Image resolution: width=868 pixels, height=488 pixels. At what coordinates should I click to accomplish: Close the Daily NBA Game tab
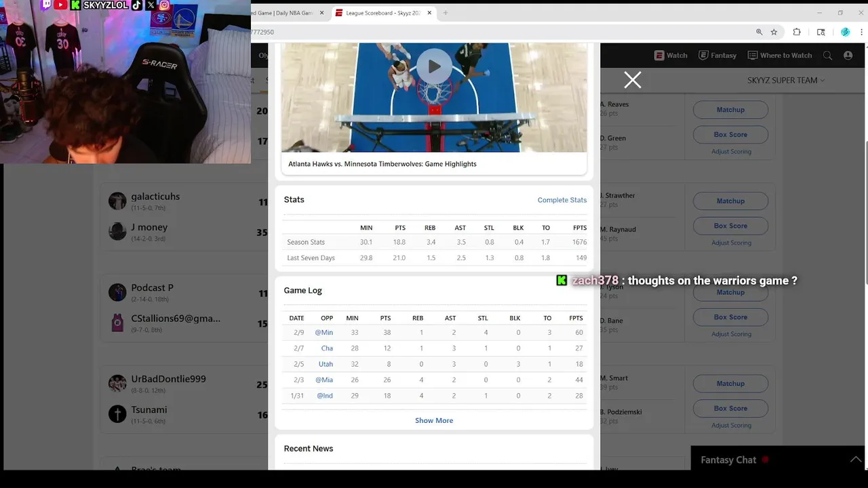click(321, 13)
